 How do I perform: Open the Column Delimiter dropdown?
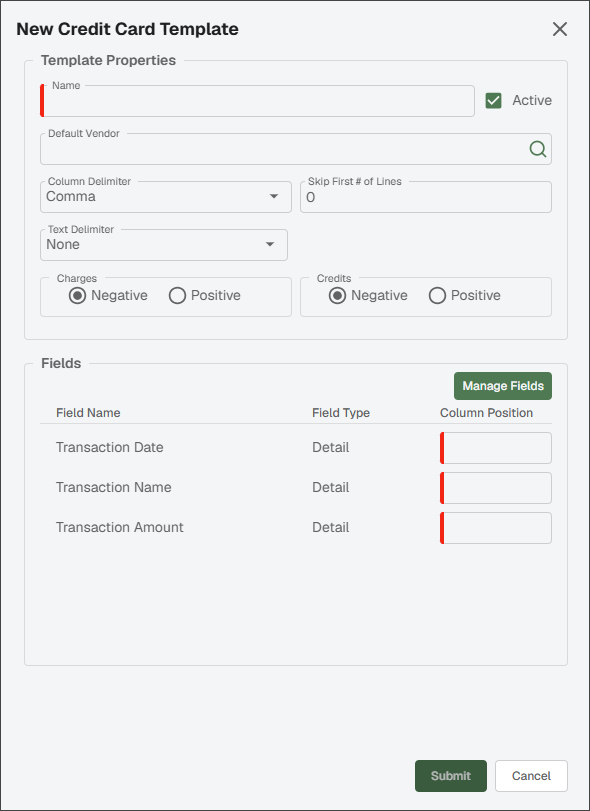pos(166,197)
